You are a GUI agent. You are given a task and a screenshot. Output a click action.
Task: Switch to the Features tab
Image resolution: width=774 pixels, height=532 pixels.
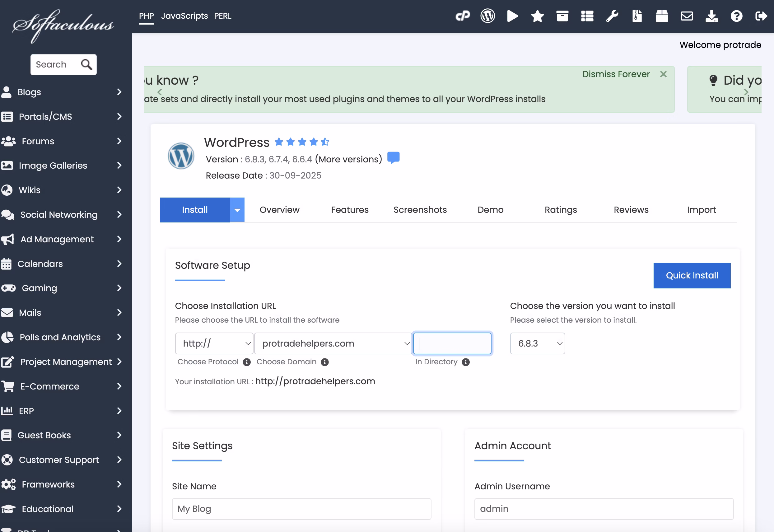pyautogui.click(x=350, y=210)
